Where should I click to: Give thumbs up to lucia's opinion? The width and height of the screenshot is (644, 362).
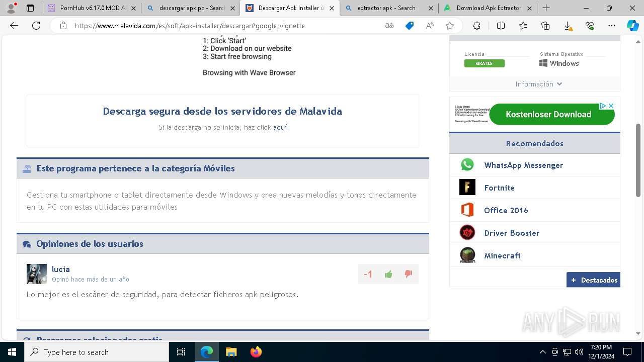tap(388, 274)
